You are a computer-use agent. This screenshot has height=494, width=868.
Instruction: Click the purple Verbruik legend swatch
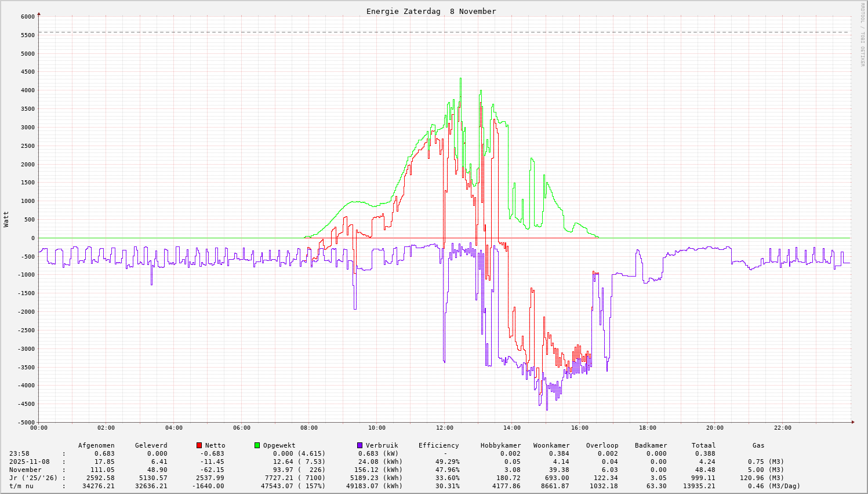pos(359,445)
